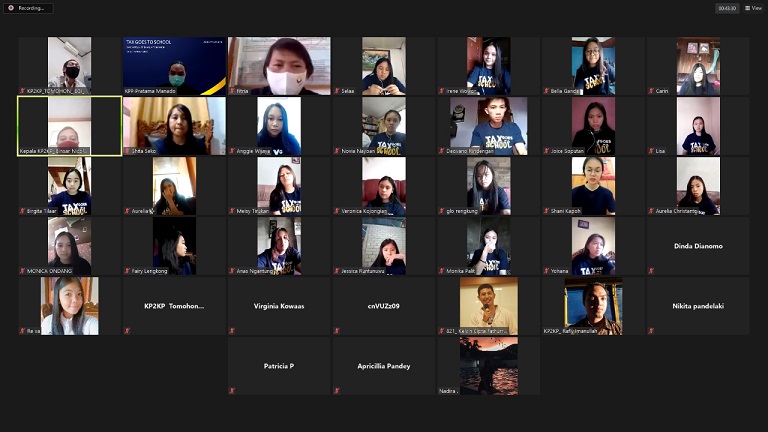Click muted mic icon on Dinda Dianomo tile

[651, 271]
